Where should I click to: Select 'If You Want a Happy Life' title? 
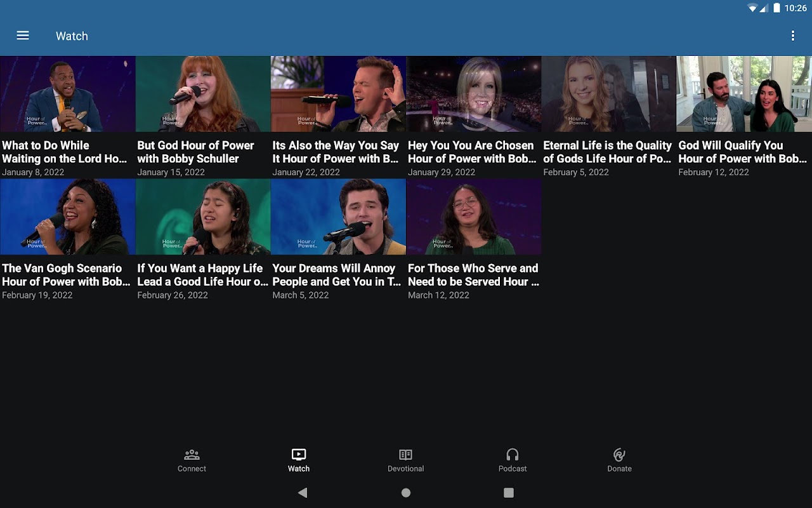coord(203,275)
